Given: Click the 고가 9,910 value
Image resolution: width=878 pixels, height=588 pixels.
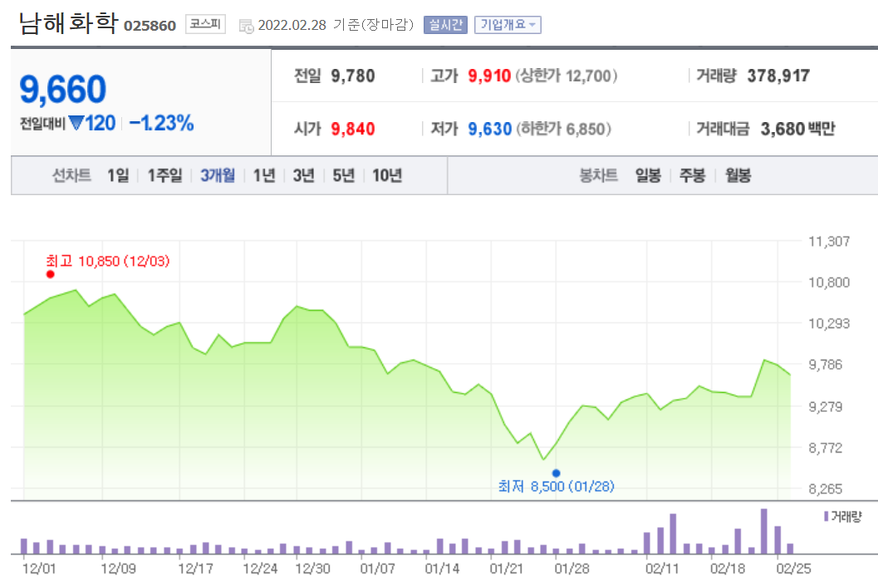Looking at the screenshot, I should click(x=489, y=76).
